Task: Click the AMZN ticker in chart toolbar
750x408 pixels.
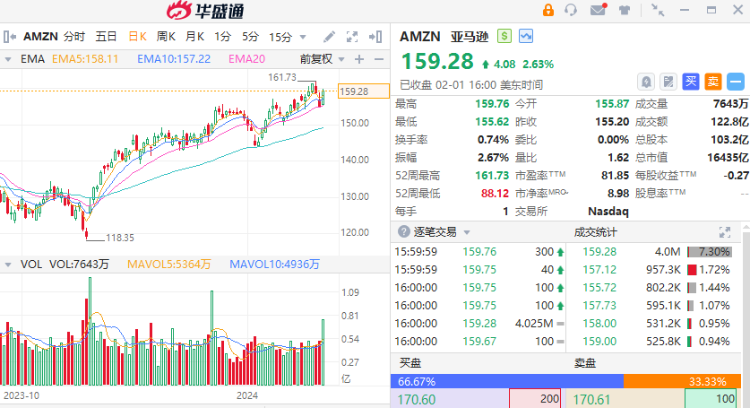Action: (x=40, y=36)
